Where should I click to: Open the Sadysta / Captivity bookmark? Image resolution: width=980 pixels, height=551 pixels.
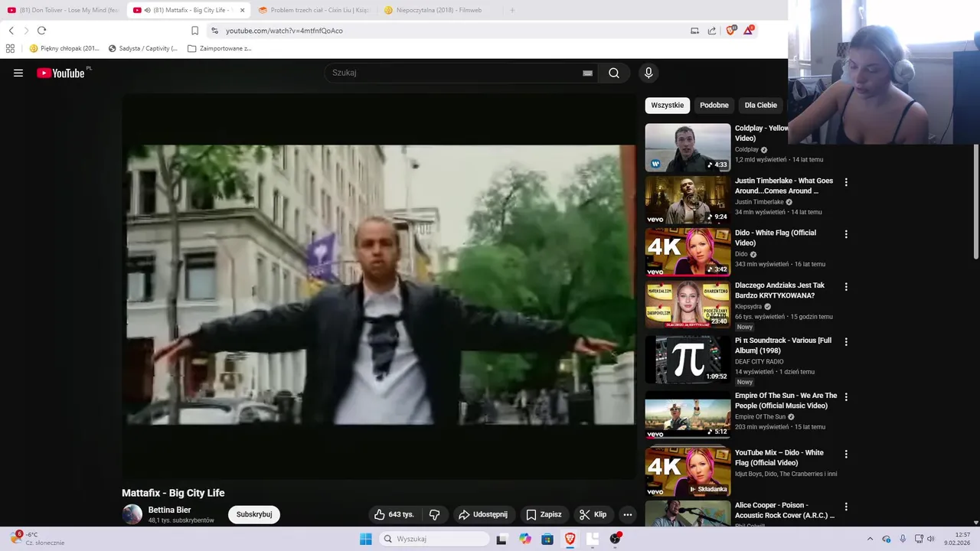coord(143,48)
